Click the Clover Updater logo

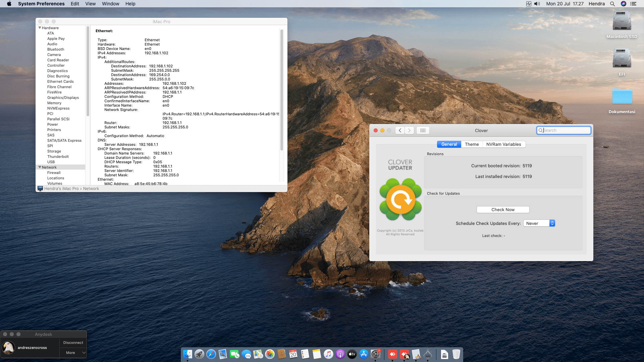pos(400,199)
